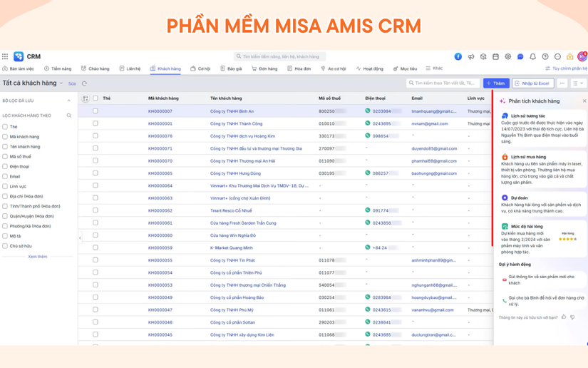Expand the Tất cả khách hàng view dropdown

pos(61,83)
